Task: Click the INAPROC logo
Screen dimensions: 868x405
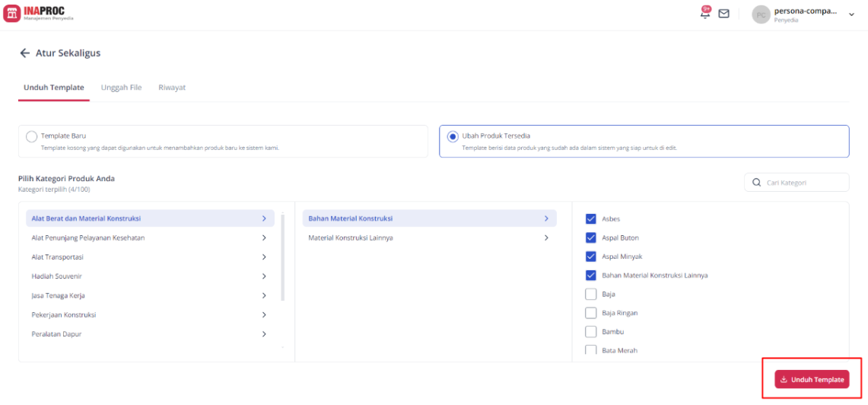Action: pyautogui.click(x=39, y=13)
